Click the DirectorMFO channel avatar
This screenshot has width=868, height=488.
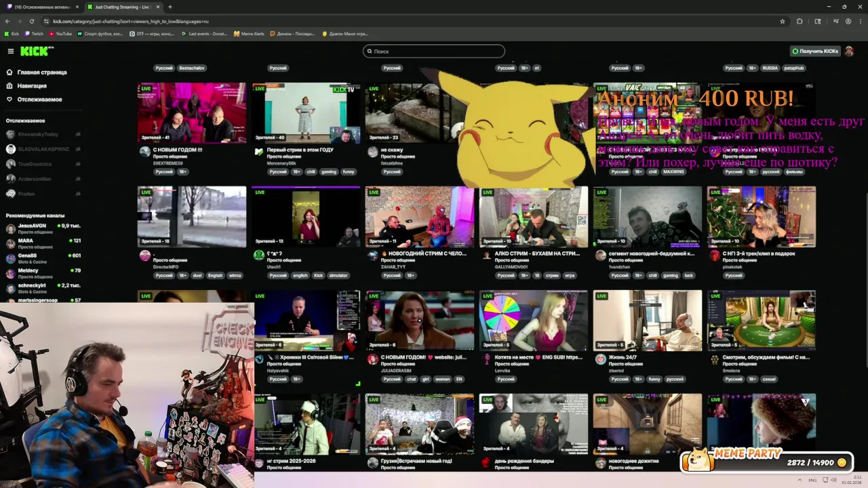[144, 256]
